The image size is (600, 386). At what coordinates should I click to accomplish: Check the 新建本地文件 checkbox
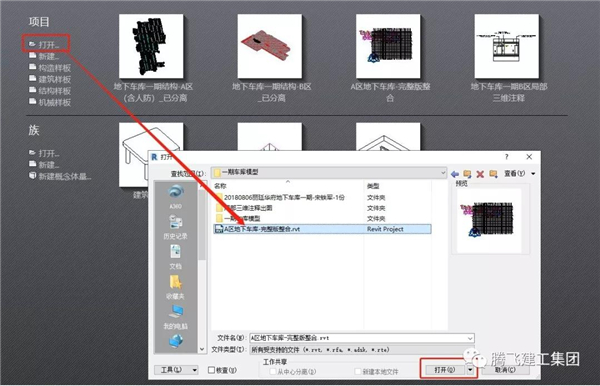pos(358,371)
